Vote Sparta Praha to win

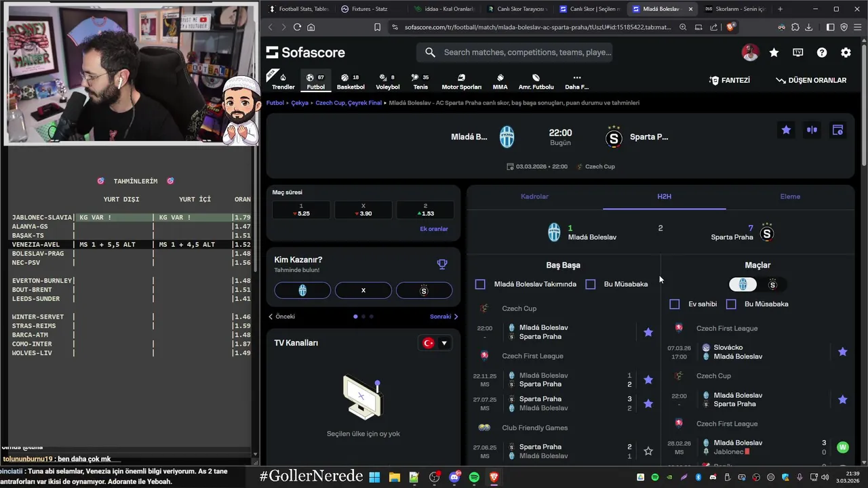[424, 290]
